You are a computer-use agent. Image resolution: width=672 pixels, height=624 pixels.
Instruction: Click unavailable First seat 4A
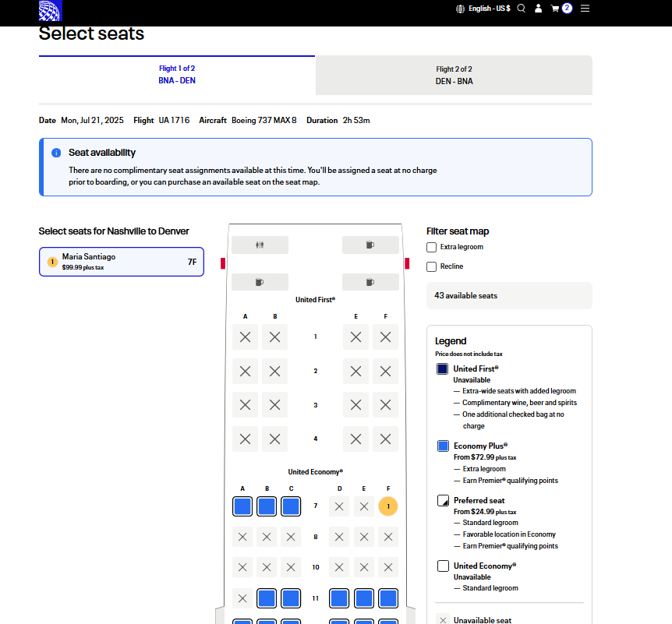[245, 439]
